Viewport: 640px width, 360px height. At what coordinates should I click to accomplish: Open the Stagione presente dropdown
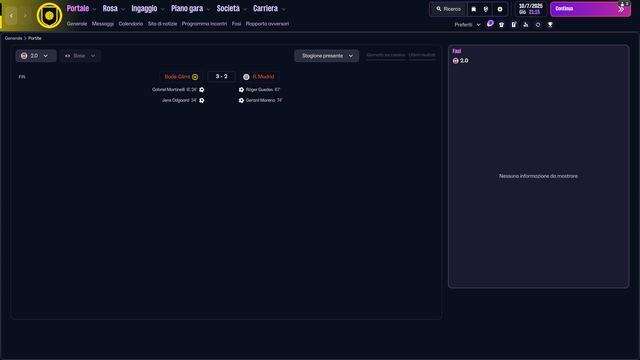point(327,56)
